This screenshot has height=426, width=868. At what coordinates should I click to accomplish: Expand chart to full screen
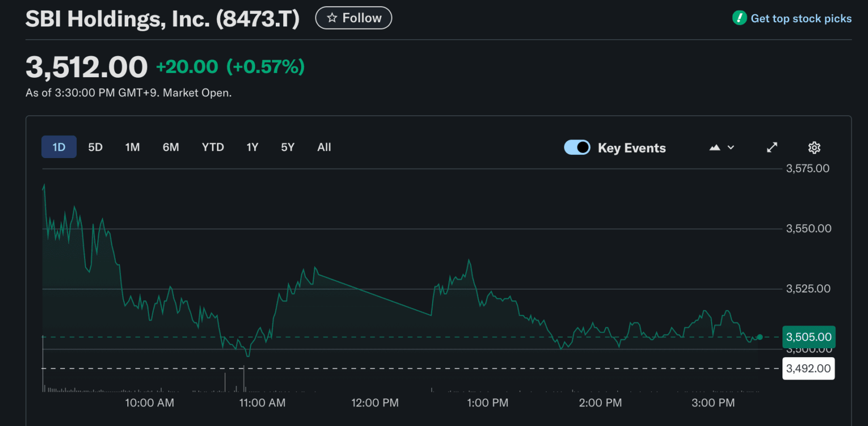pyautogui.click(x=772, y=147)
